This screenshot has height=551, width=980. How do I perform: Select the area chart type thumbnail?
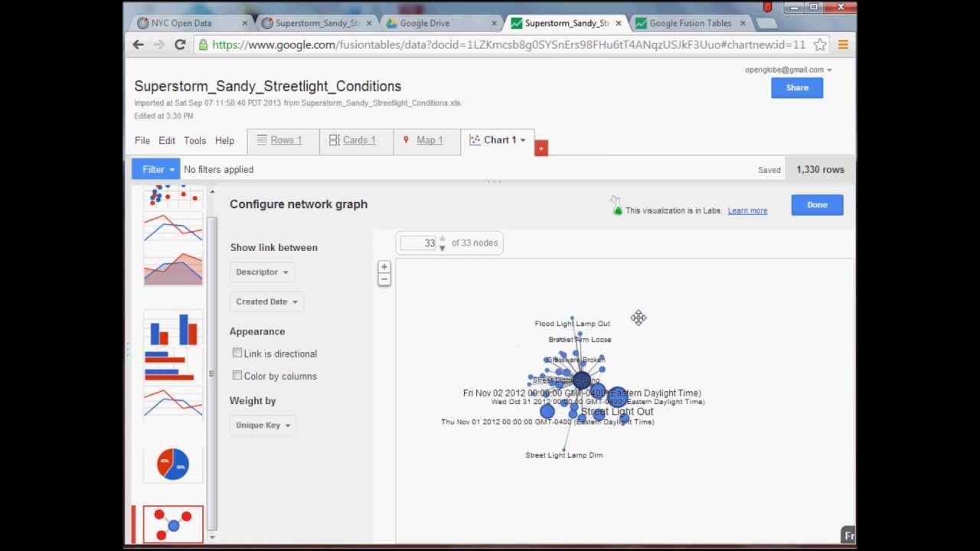pos(173,269)
